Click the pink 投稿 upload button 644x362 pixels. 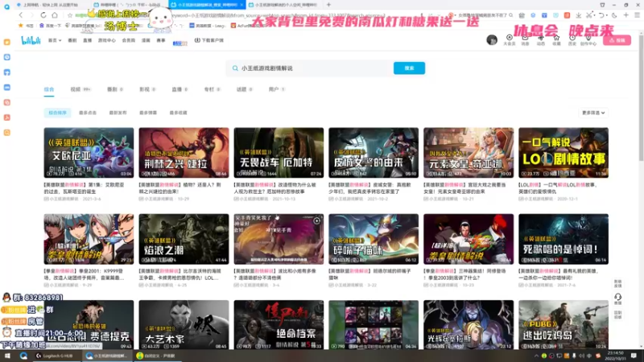[x=617, y=40]
